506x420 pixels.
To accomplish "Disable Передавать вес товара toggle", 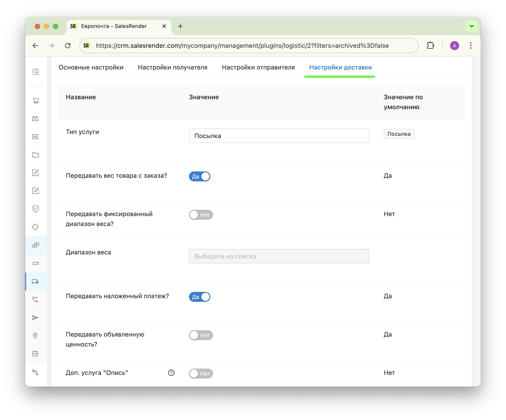I will [x=200, y=176].
